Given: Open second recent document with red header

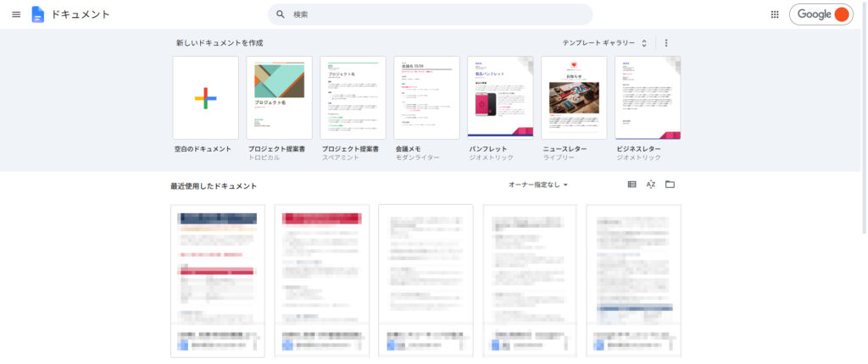Looking at the screenshot, I should click(x=321, y=281).
